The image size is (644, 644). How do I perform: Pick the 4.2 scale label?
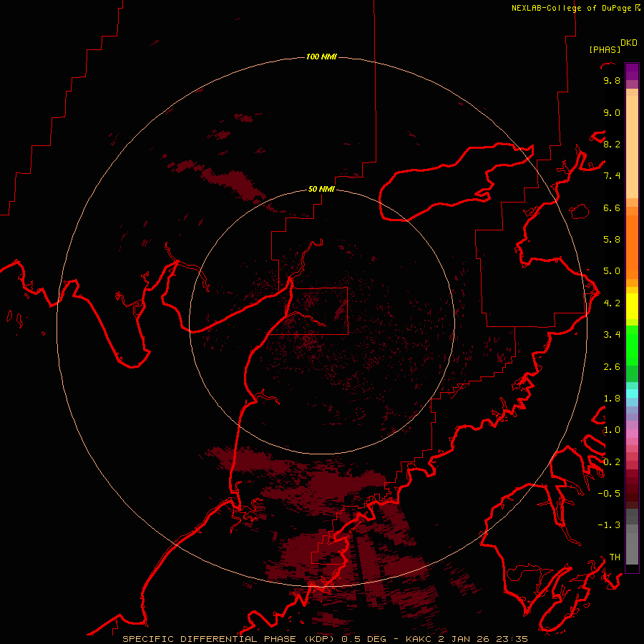tap(612, 303)
